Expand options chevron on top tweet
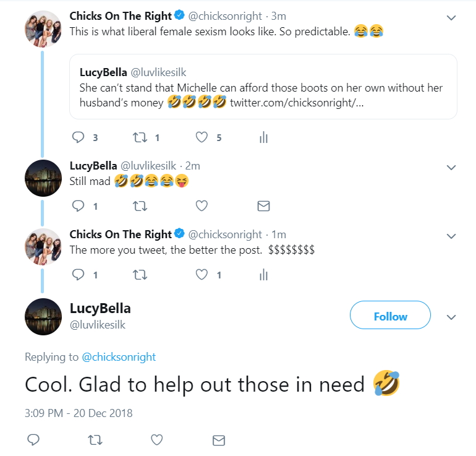476x456 pixels. point(451,18)
